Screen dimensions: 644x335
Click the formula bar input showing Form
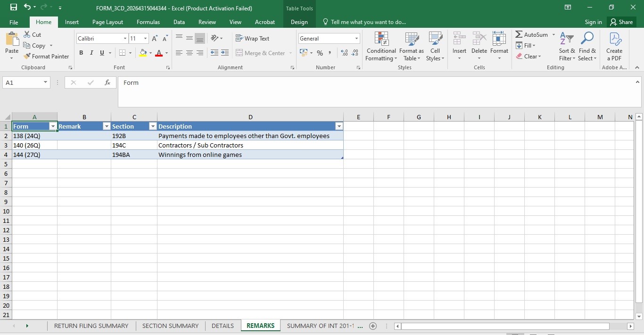tap(376, 91)
